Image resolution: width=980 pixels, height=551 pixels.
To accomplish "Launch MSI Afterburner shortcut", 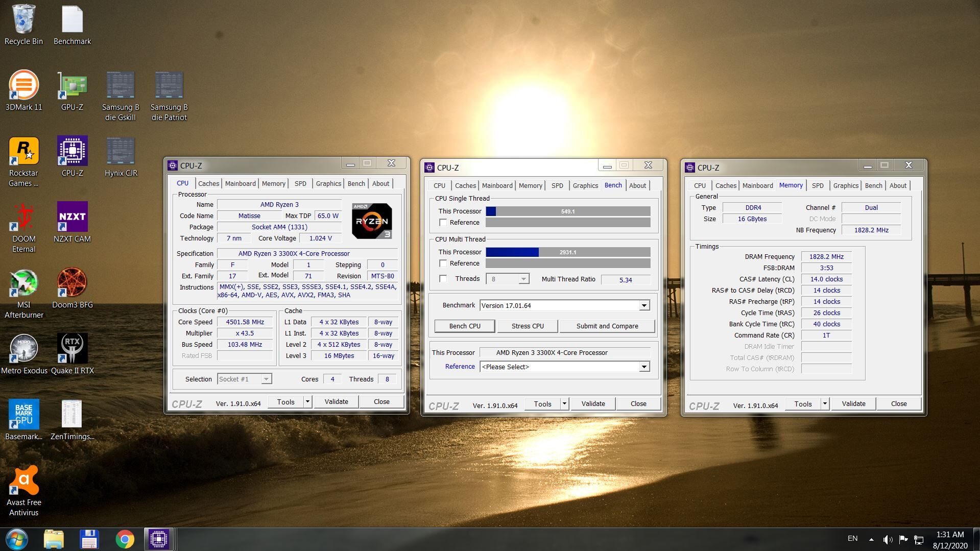I will pos(23,293).
